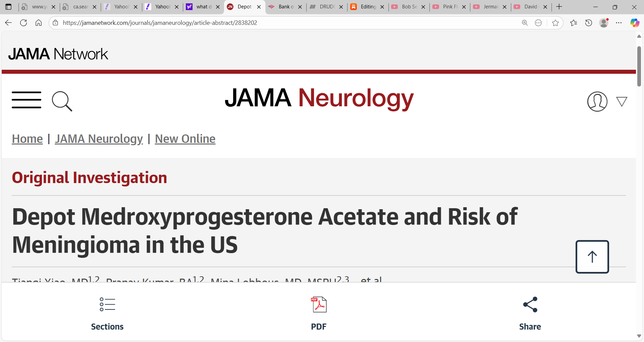The width and height of the screenshot is (644, 342).
Task: Open the reader options icon in address bar
Action: [x=538, y=23]
